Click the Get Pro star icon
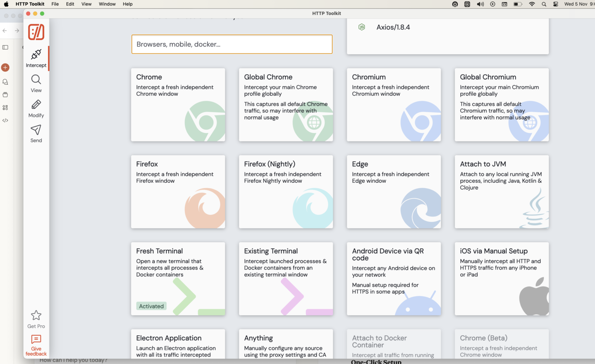Viewport: 595px width, 364px height. (36, 315)
